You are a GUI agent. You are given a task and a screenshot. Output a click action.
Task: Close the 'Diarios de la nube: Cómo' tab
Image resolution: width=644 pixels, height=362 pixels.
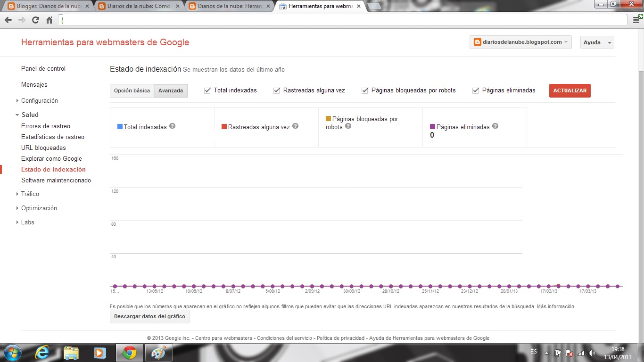pos(177,7)
